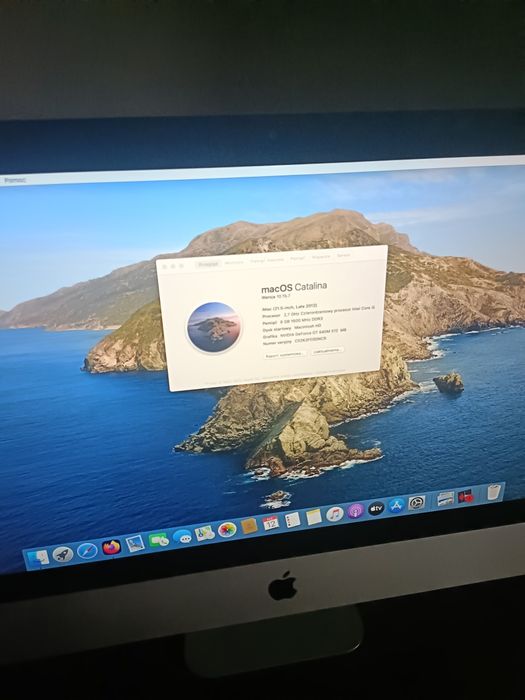
Task: Switch to the Monitory tab
Action: tap(234, 262)
